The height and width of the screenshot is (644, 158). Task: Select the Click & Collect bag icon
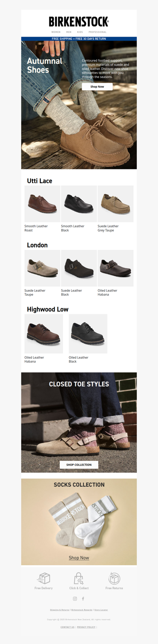pyautogui.click(x=79, y=578)
